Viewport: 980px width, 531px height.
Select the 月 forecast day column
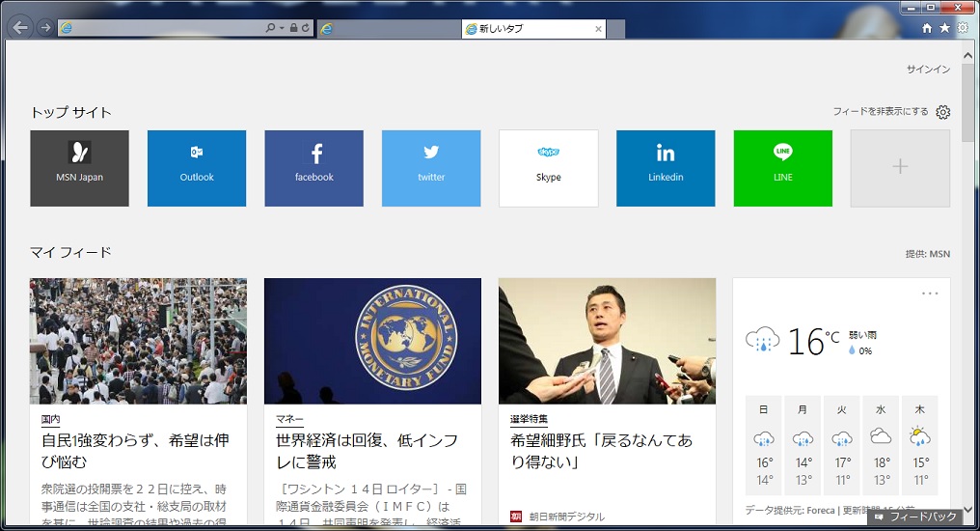(x=803, y=445)
